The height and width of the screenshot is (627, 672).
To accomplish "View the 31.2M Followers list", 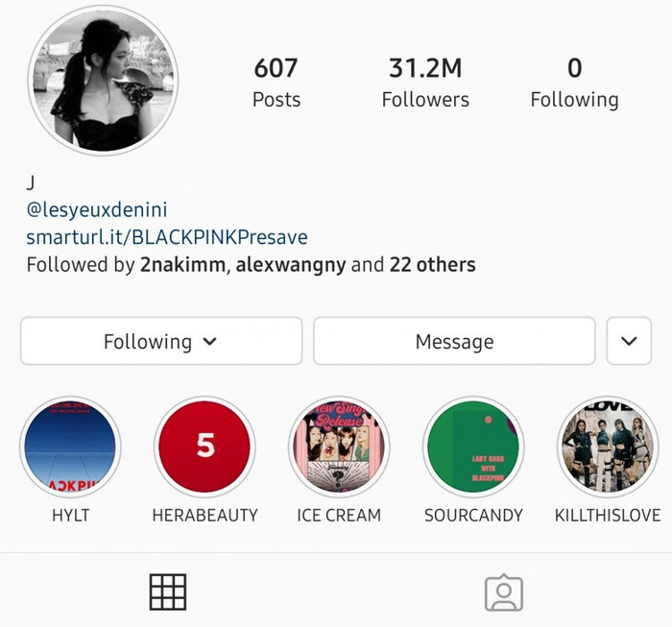I will [x=425, y=84].
